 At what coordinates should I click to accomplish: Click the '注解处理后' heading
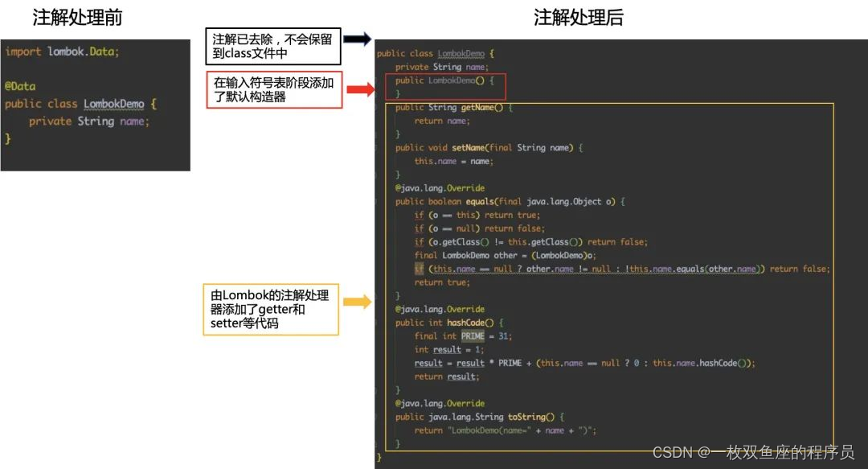pyautogui.click(x=579, y=17)
